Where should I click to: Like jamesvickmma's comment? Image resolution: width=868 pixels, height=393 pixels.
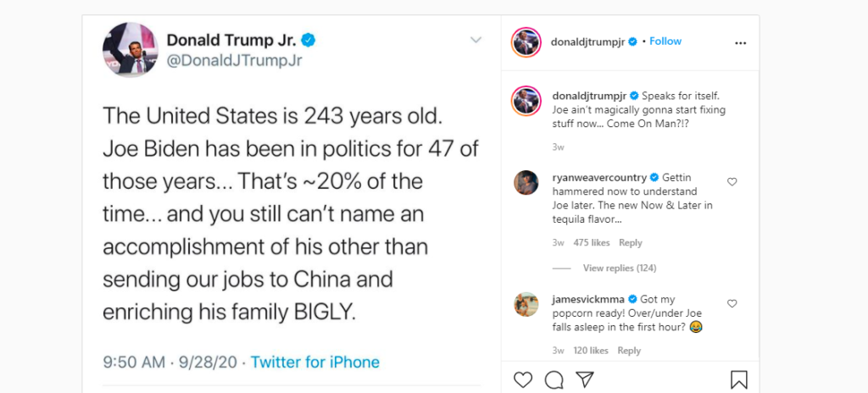click(x=732, y=303)
